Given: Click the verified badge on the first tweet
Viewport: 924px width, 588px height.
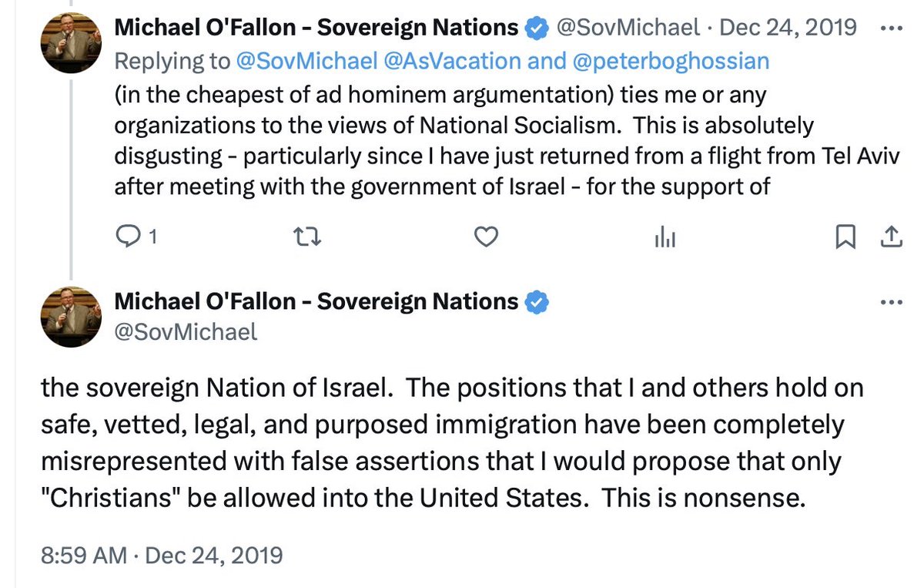Looking at the screenshot, I should pyautogui.click(x=535, y=29).
